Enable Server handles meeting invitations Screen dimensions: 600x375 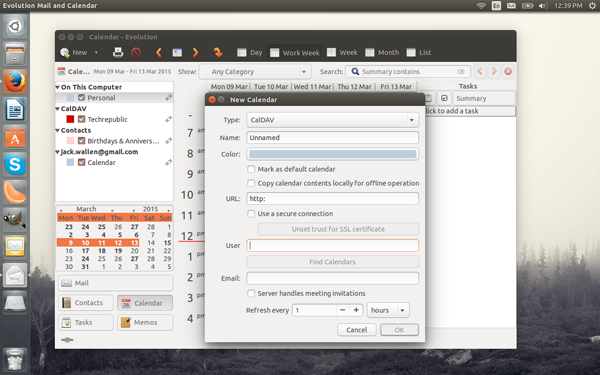click(251, 293)
